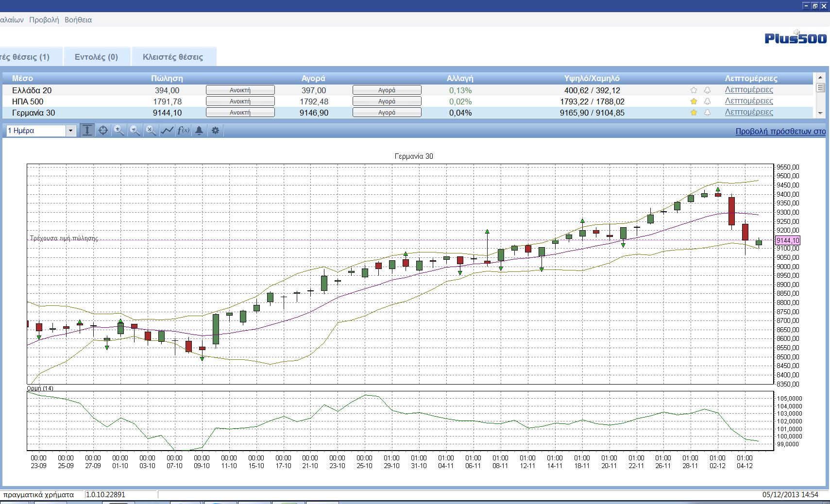The width and height of the screenshot is (830, 504).
Task: Click the Plus500 logo
Action: tap(795, 37)
